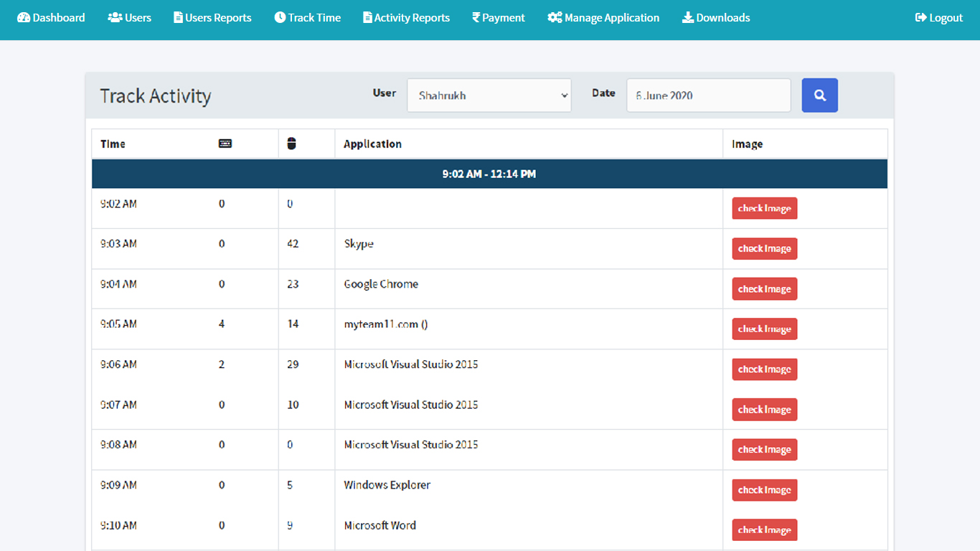This screenshot has height=551, width=980.
Task: Click the keyboard icon column header
Action: [225, 143]
